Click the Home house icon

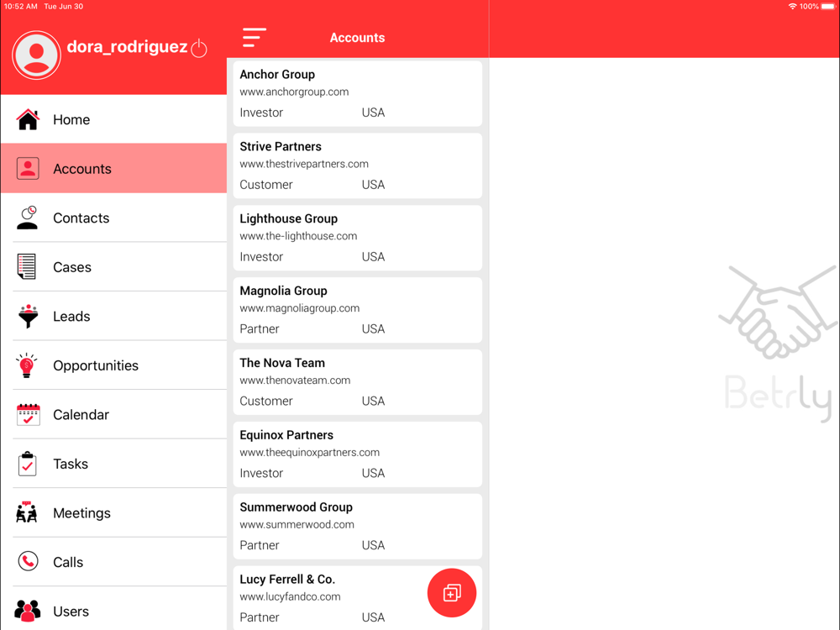[x=28, y=119]
